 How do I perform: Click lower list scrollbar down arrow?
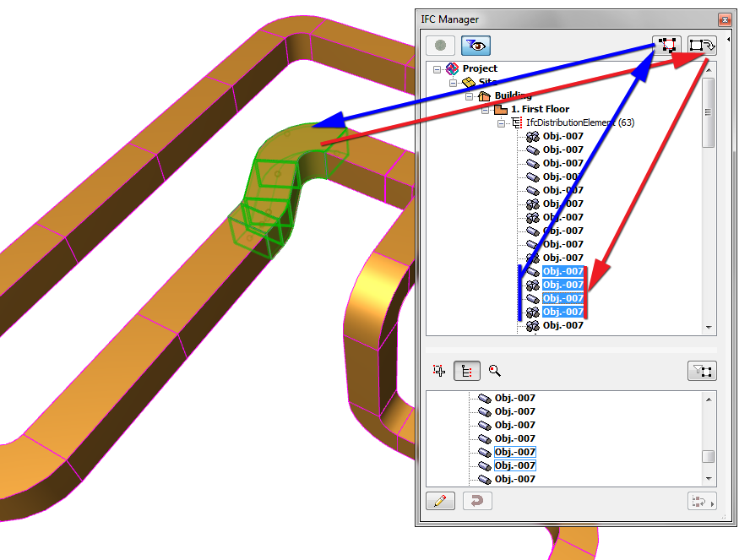(709, 479)
